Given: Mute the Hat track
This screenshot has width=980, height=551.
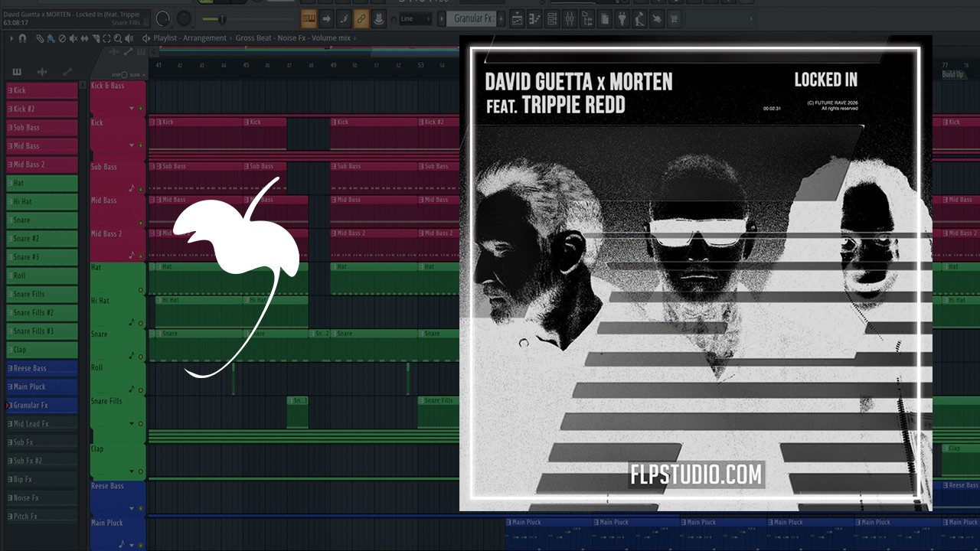Looking at the screenshot, I should point(141,289).
